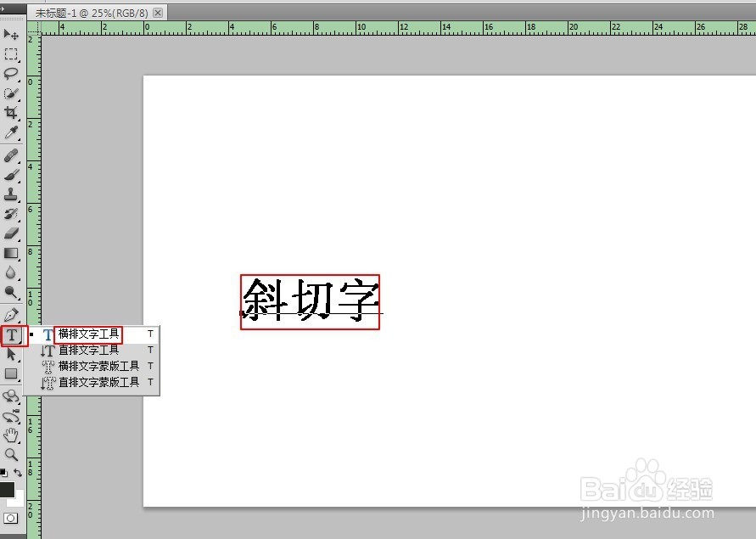This screenshot has height=539, width=756.
Task: Choose 直排文字工具 from the flyout menu
Action: [x=87, y=350]
